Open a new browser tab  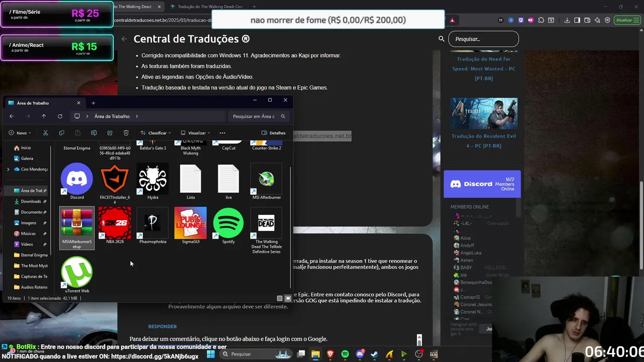[254, 7]
